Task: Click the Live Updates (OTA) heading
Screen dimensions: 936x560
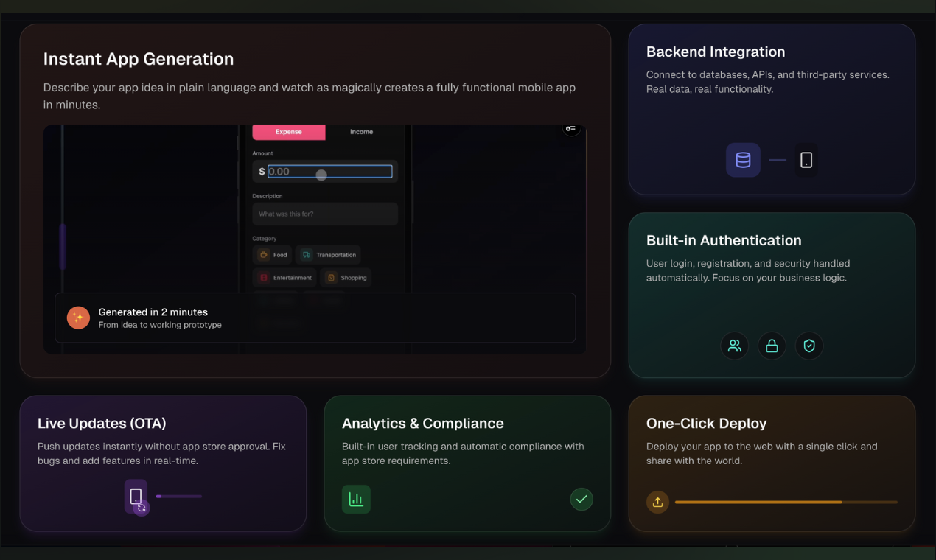Action: [x=102, y=423]
